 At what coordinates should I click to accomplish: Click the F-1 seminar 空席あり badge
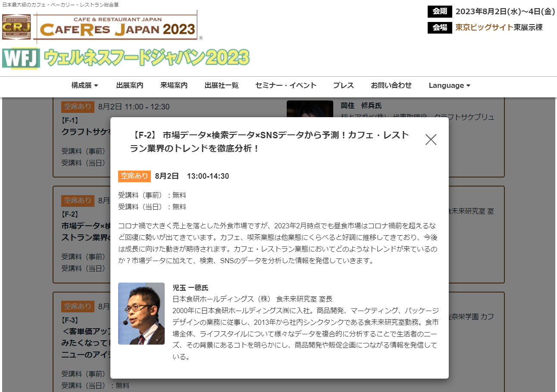tap(78, 107)
